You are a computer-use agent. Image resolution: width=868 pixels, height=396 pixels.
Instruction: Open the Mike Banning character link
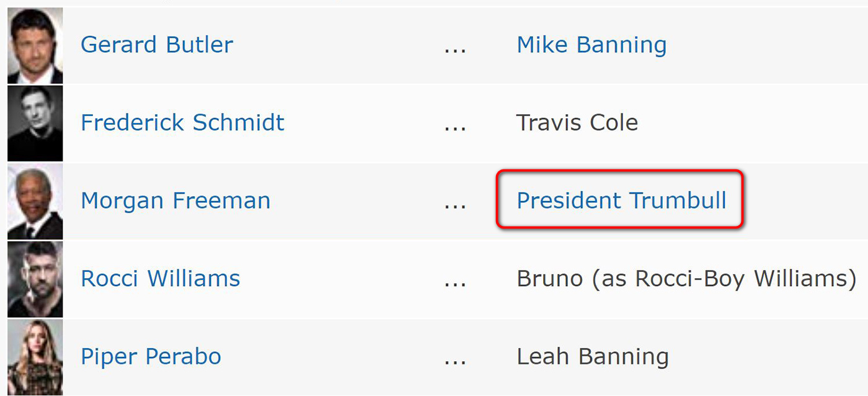[x=591, y=45]
